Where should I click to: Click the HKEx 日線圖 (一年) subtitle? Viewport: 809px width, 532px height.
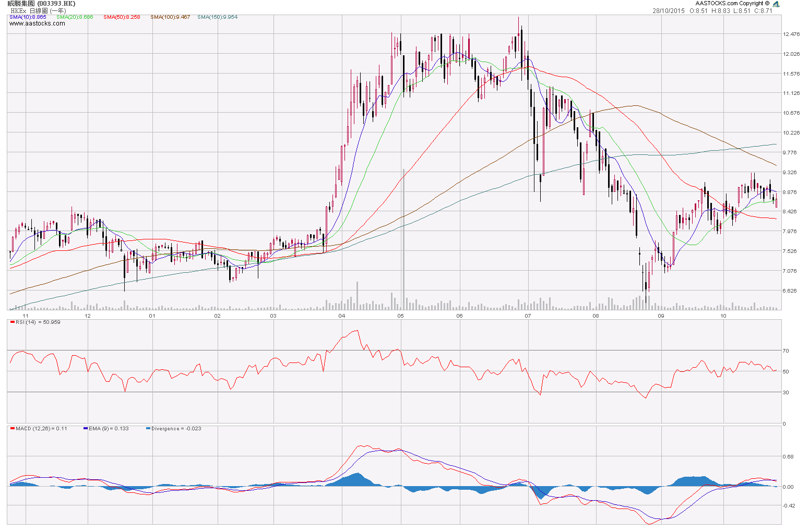click(x=38, y=10)
